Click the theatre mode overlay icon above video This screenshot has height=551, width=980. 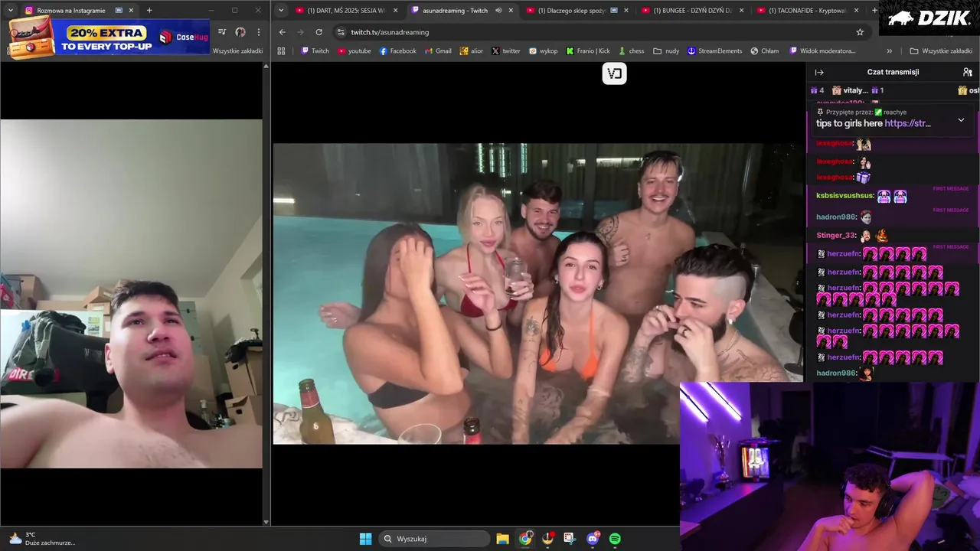point(614,73)
